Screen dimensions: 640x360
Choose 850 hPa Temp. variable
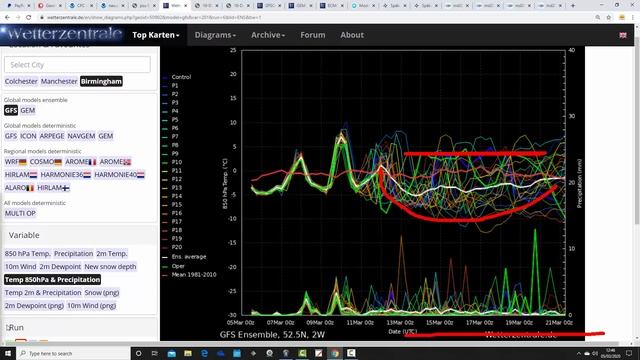coord(28,253)
